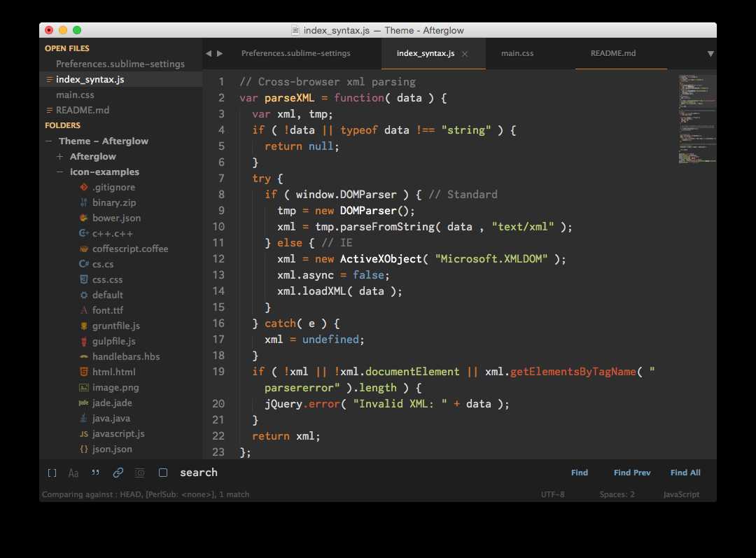Click the JS icon beside javascript.js
Image resolution: width=756 pixels, height=558 pixels.
[x=84, y=433]
